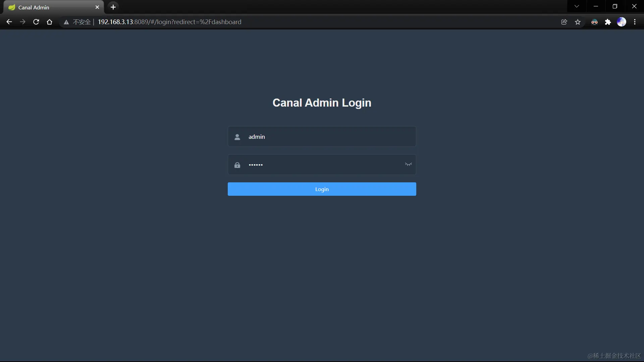Open the browser home page
The height and width of the screenshot is (362, 644).
click(x=50, y=22)
